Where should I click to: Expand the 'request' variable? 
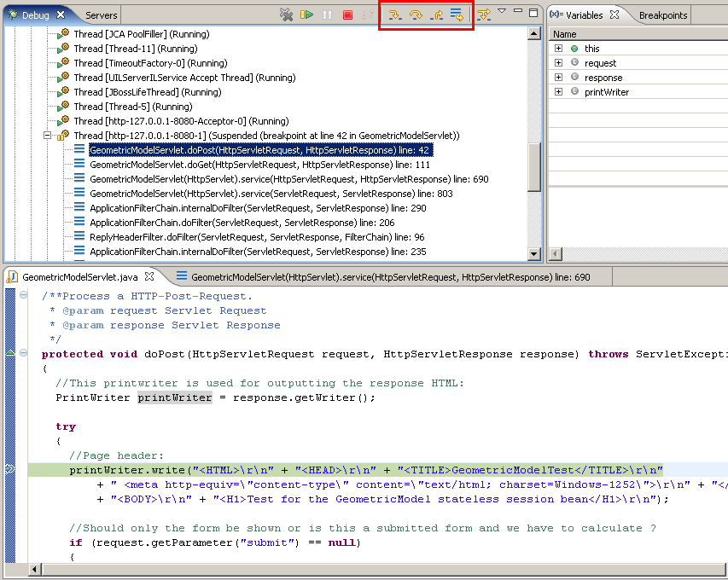[x=558, y=62]
